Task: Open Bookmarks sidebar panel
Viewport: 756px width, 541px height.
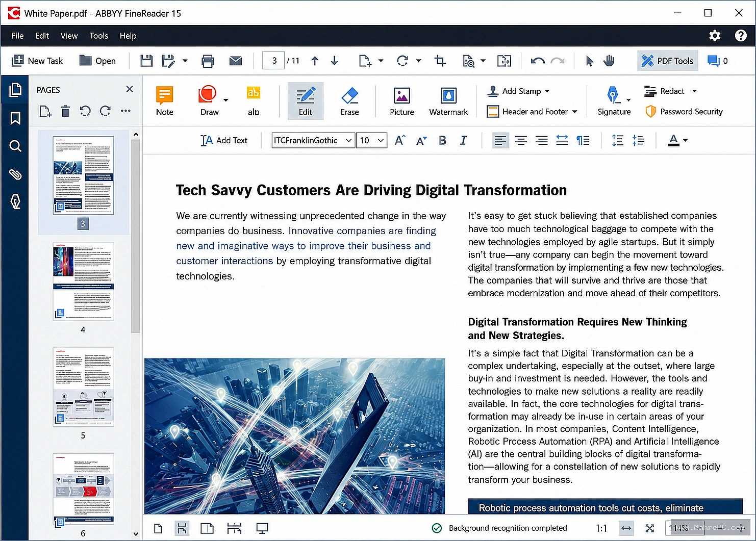Action: [15, 118]
